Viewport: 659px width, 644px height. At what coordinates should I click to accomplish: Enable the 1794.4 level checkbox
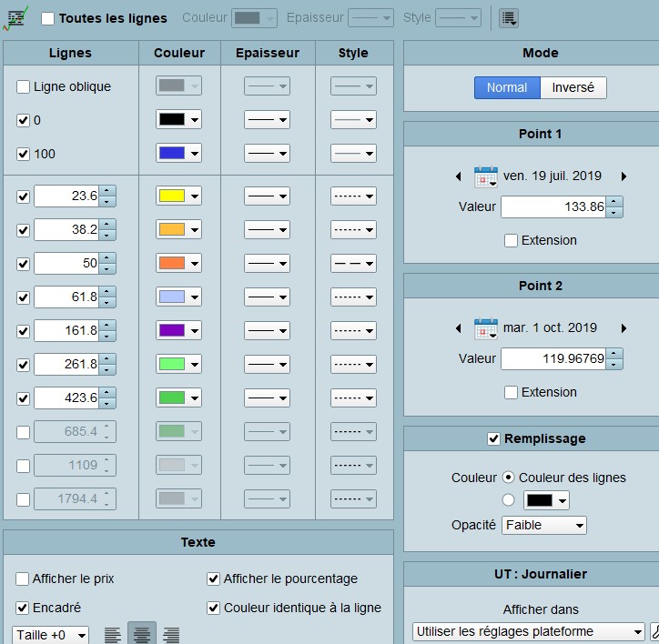[23, 499]
